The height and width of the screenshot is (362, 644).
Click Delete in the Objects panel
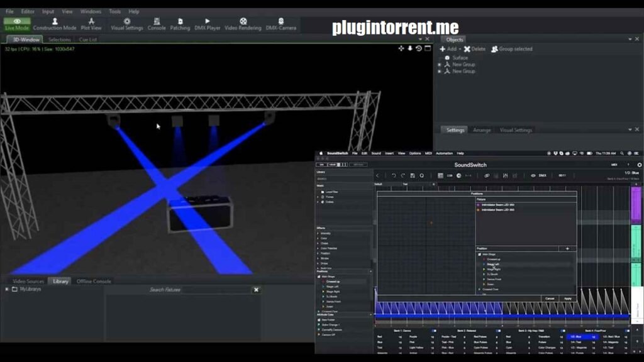pyautogui.click(x=475, y=49)
